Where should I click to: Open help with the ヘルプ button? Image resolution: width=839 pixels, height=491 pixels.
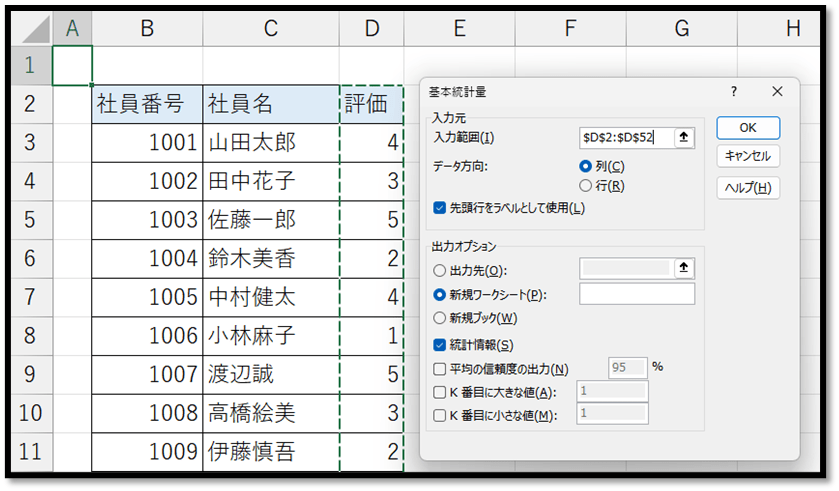click(x=747, y=187)
